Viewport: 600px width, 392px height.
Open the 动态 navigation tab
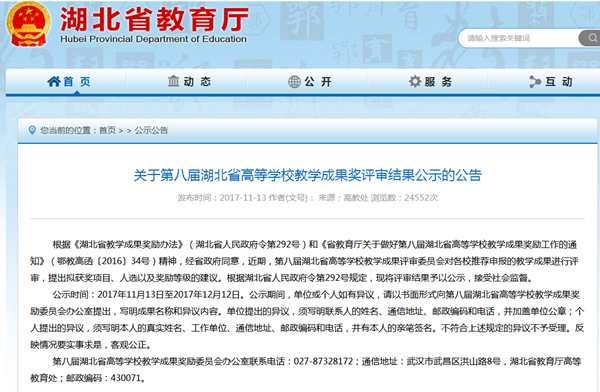[189, 82]
